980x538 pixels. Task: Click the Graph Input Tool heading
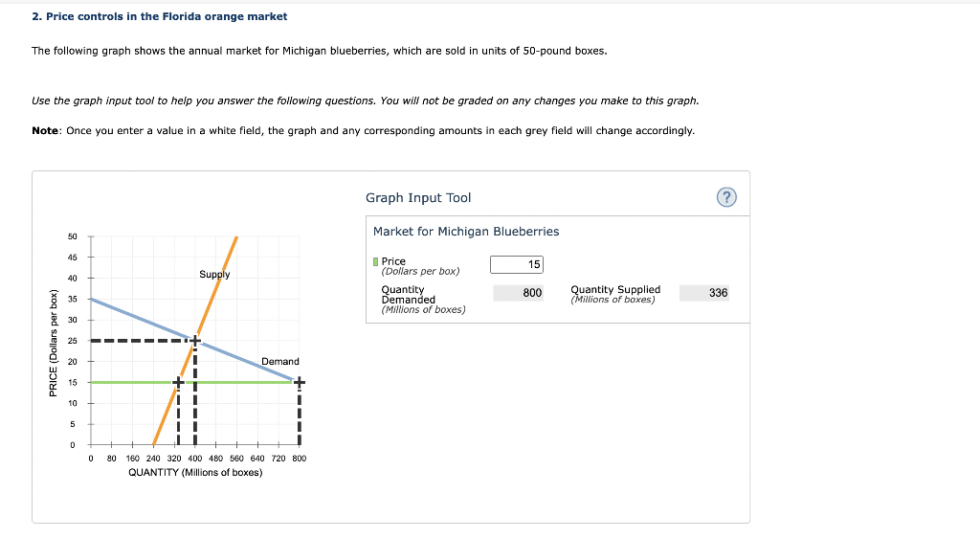coord(418,197)
